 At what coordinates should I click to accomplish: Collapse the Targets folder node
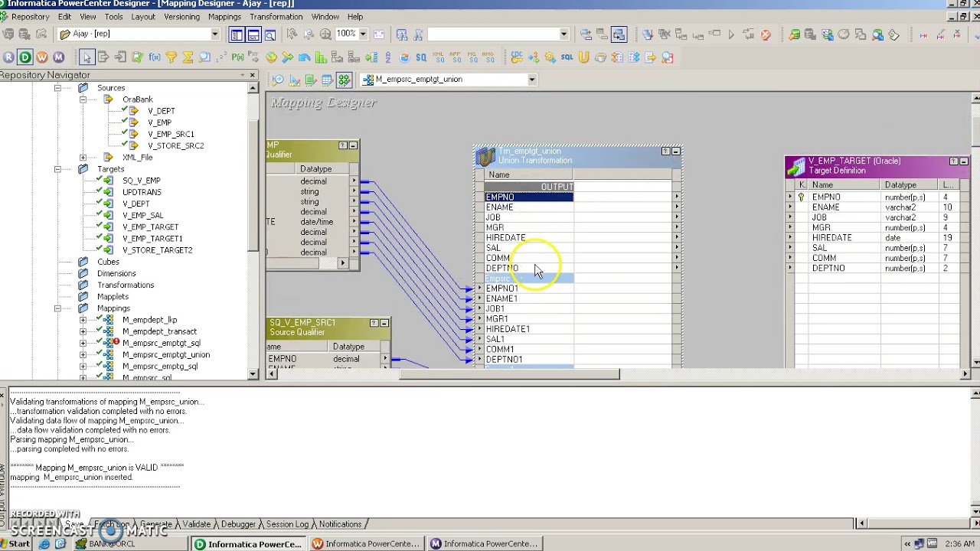tap(57, 169)
